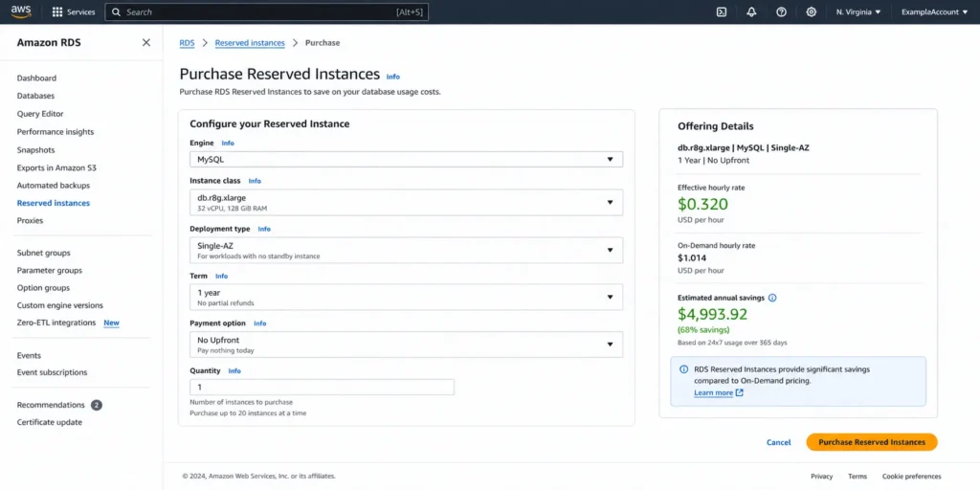Click the $0.320 effective hourly rate value
Image resolution: width=980 pixels, height=490 pixels.
(x=703, y=205)
